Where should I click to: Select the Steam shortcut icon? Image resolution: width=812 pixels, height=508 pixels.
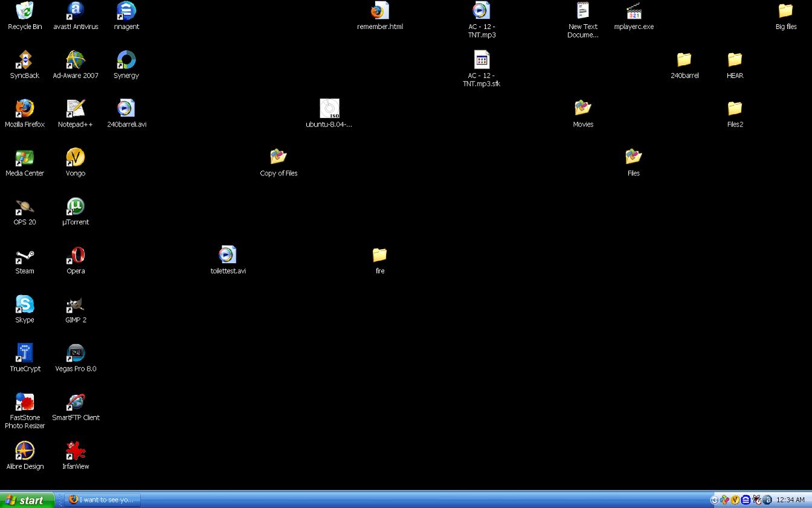point(25,256)
